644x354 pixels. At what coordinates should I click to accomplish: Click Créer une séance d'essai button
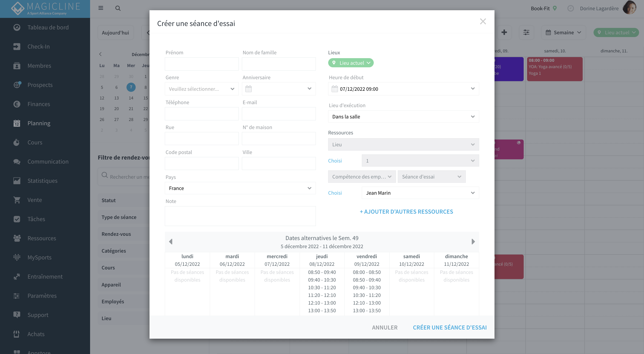450,327
